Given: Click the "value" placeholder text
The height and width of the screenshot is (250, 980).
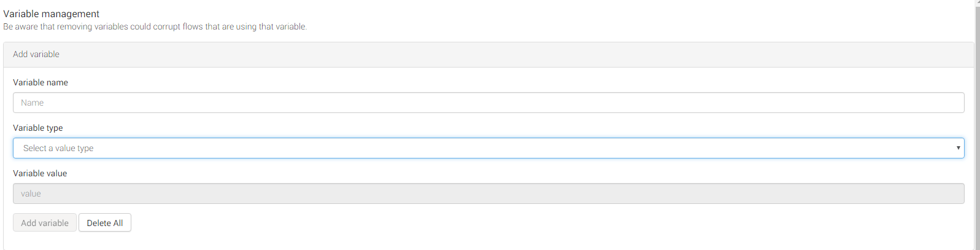Looking at the screenshot, I should tap(31, 193).
